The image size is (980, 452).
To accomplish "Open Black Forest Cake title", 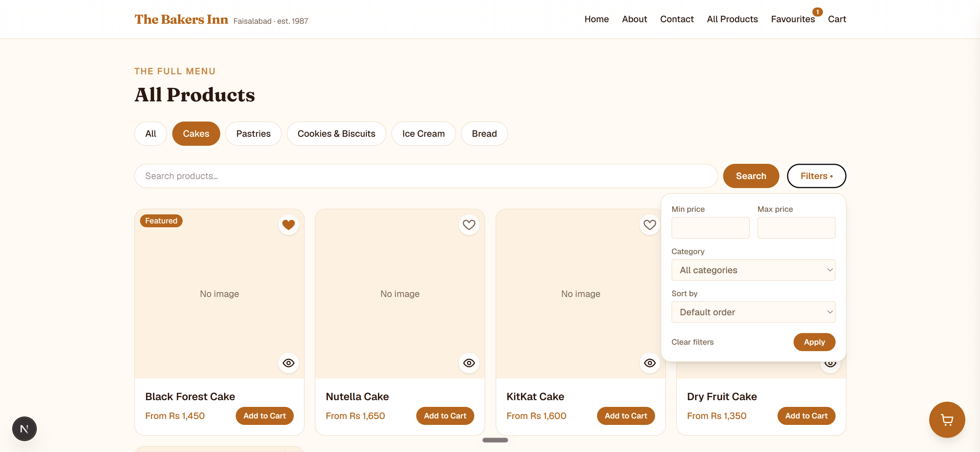I will pos(190,397).
